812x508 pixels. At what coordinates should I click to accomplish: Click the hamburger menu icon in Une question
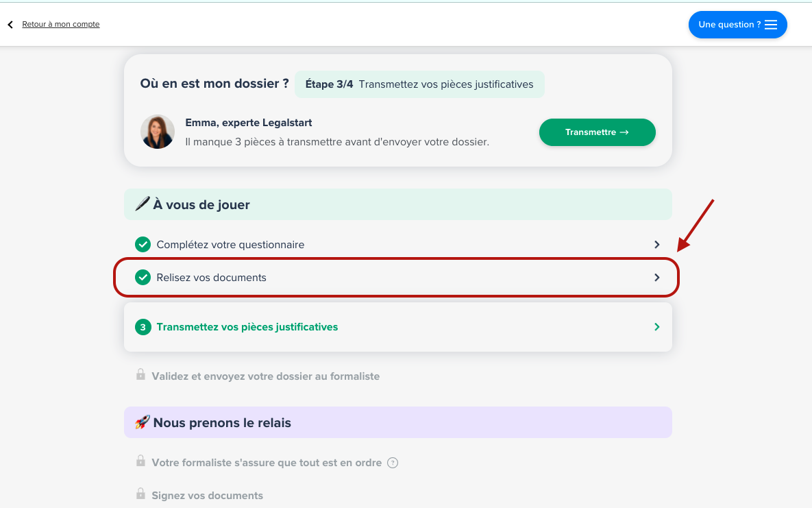coord(771,25)
